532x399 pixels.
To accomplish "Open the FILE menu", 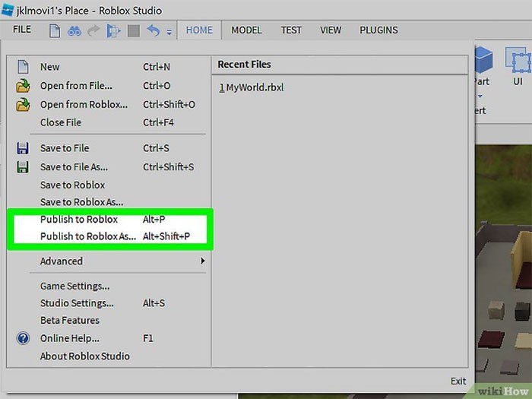I will click(22, 30).
